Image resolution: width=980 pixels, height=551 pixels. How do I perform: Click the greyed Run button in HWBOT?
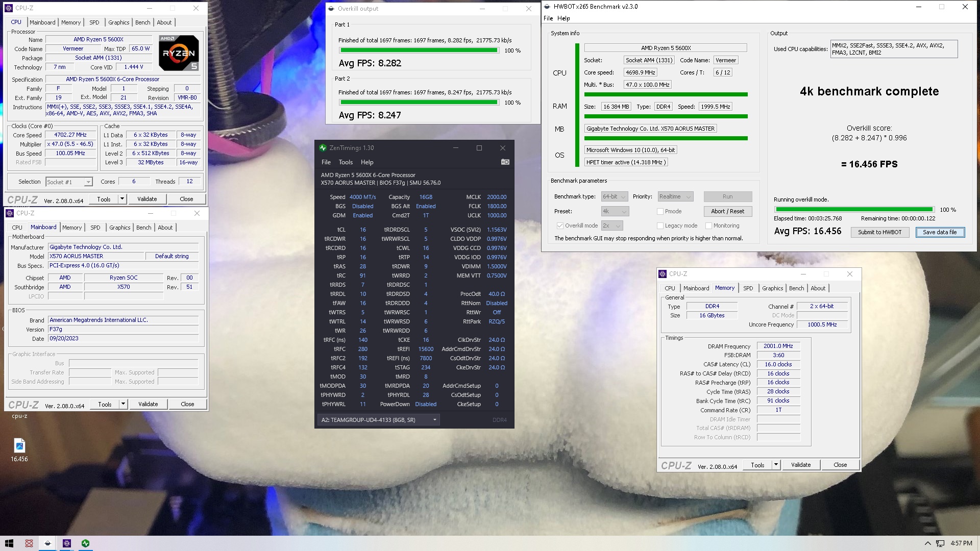click(x=727, y=196)
